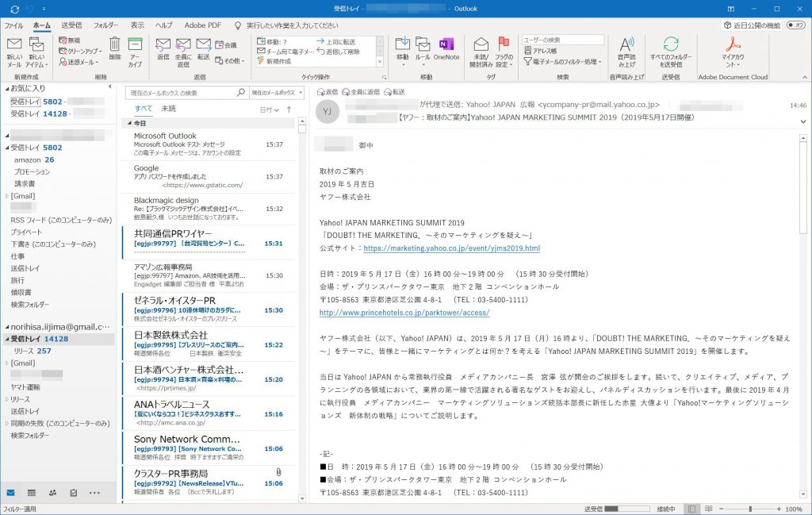This screenshot has width=812, height=515.
Task: Click the zoom in plus button
Action: pyautogui.click(x=779, y=509)
